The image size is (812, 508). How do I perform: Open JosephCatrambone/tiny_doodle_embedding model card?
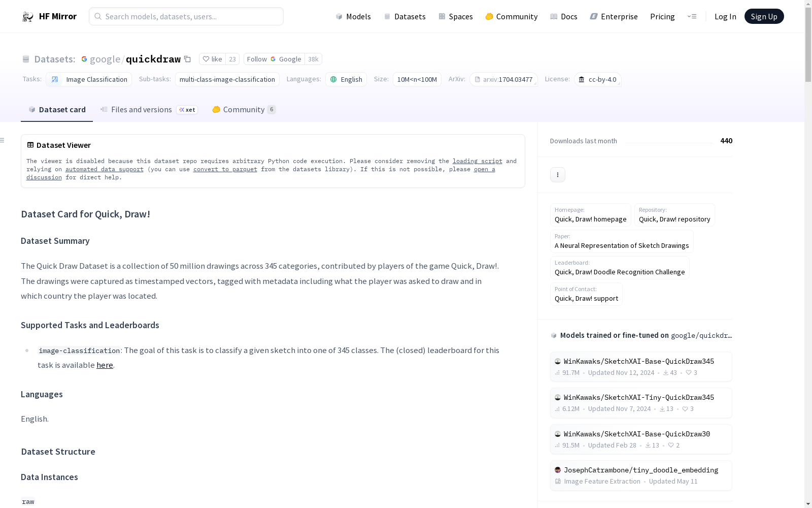(x=641, y=475)
